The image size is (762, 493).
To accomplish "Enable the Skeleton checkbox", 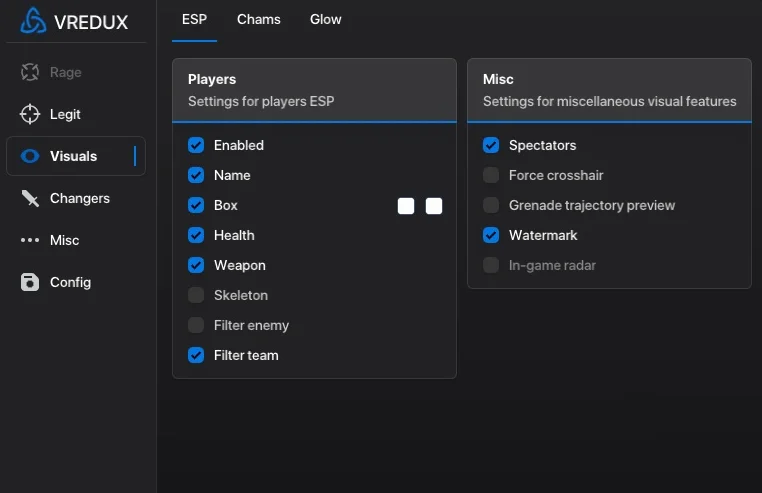I will [x=196, y=295].
